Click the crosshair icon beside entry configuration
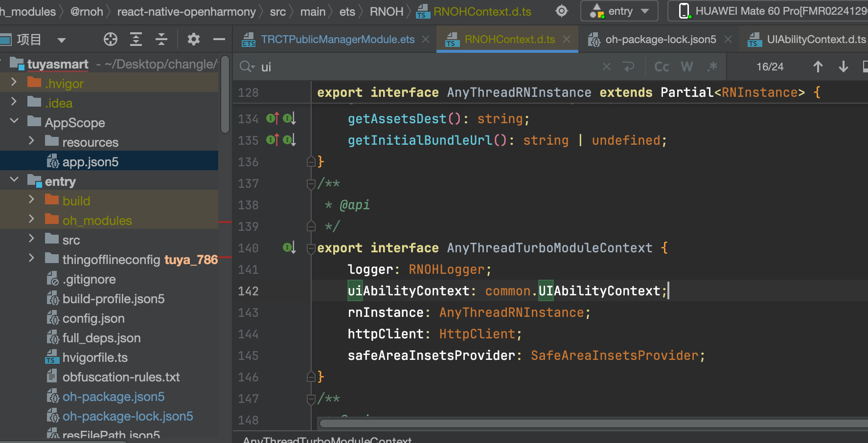Viewport: 868px width, 443px height. pyautogui.click(x=562, y=11)
